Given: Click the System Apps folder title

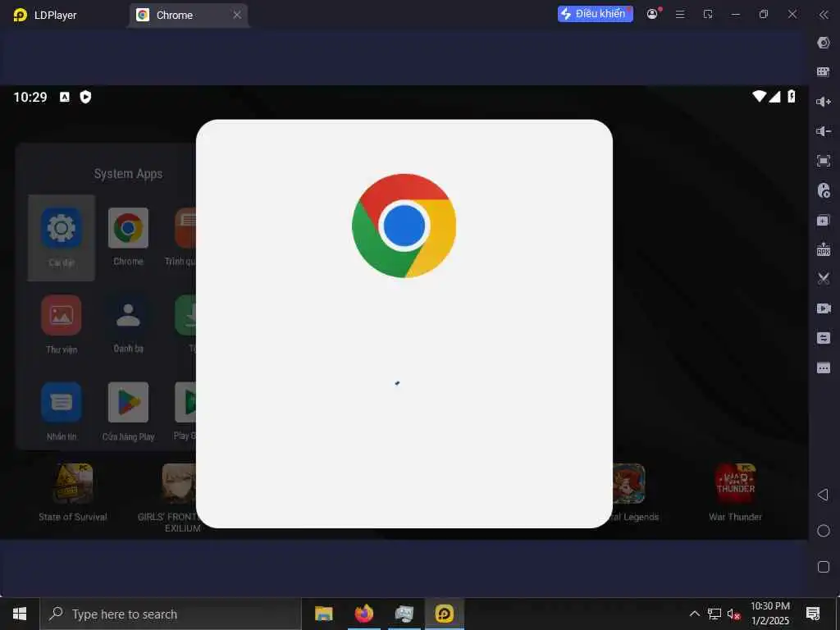Looking at the screenshot, I should point(128,174).
